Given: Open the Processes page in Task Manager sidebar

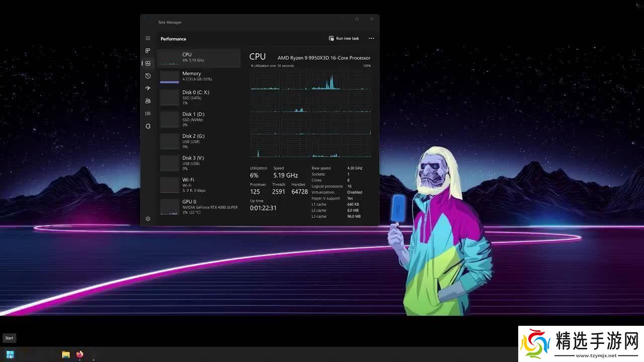Looking at the screenshot, I should point(148,51).
